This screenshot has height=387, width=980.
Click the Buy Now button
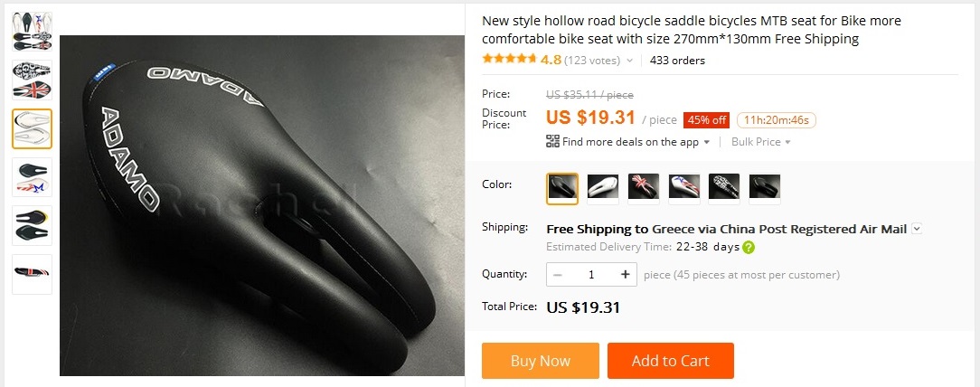coord(540,361)
